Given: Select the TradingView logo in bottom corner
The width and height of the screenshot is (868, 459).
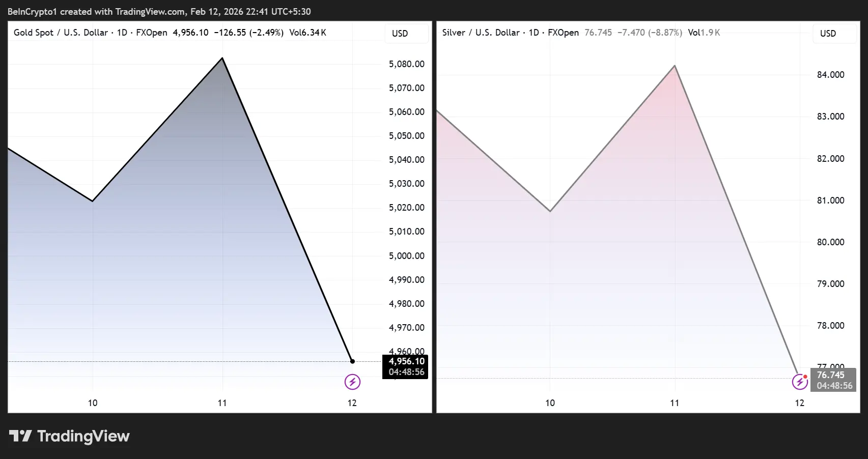Looking at the screenshot, I should point(70,436).
